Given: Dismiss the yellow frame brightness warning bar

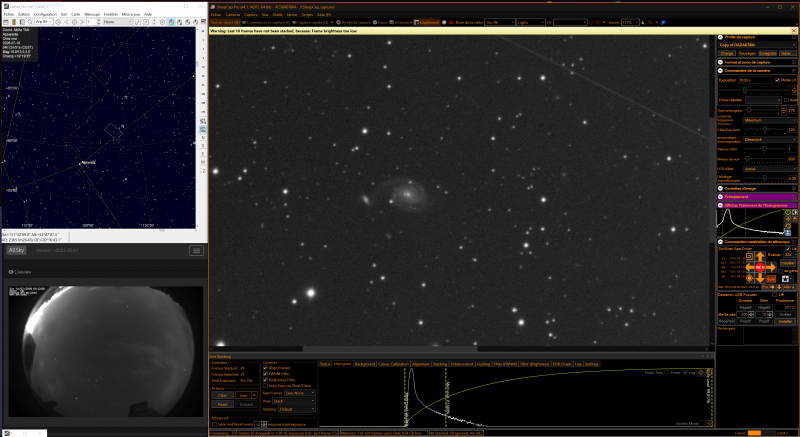Looking at the screenshot, I should click(794, 31).
